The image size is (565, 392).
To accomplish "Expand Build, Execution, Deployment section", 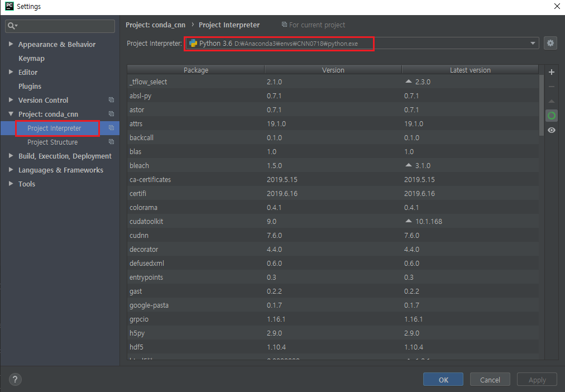I will [x=11, y=156].
